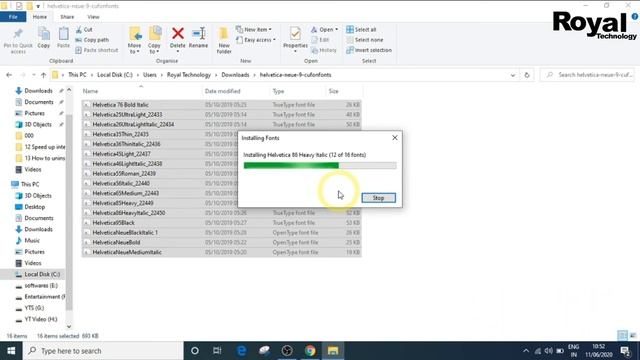Click the Windows Start button
The width and height of the screenshot is (640, 360).
point(11,351)
